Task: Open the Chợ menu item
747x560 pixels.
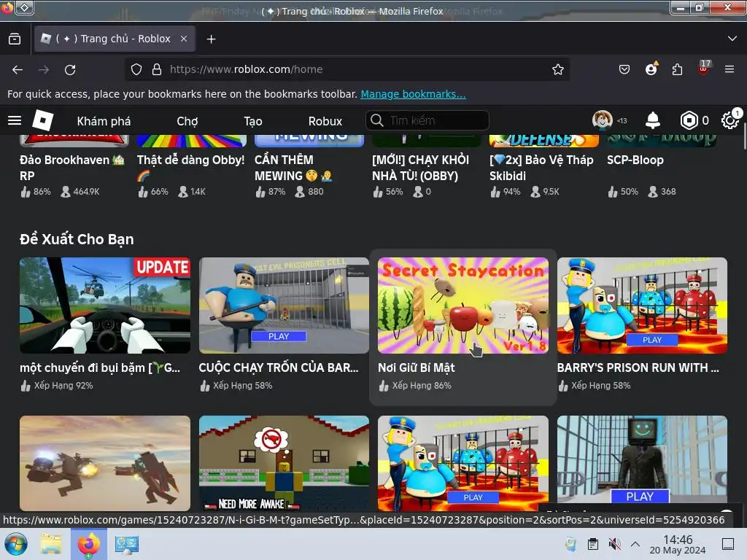Action: pos(187,121)
